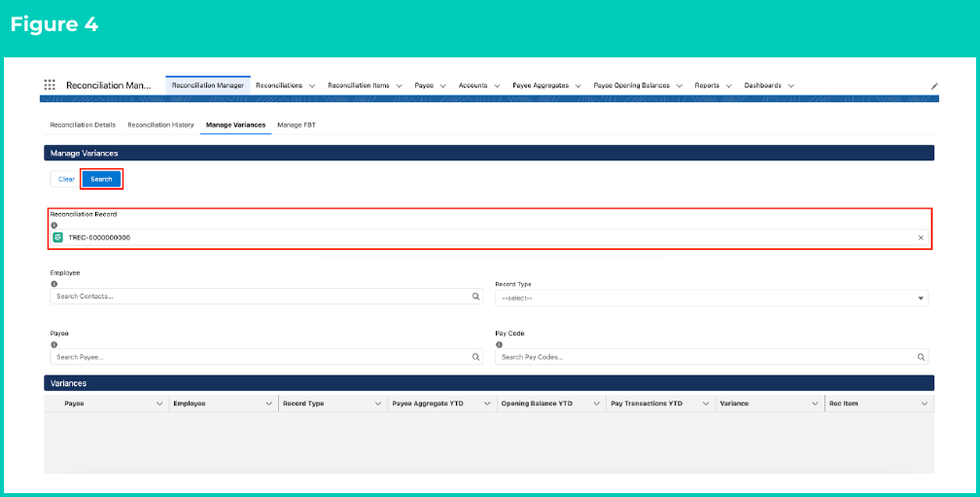Open the Opening Balance YTD column menu
980x497 pixels.
(596, 404)
